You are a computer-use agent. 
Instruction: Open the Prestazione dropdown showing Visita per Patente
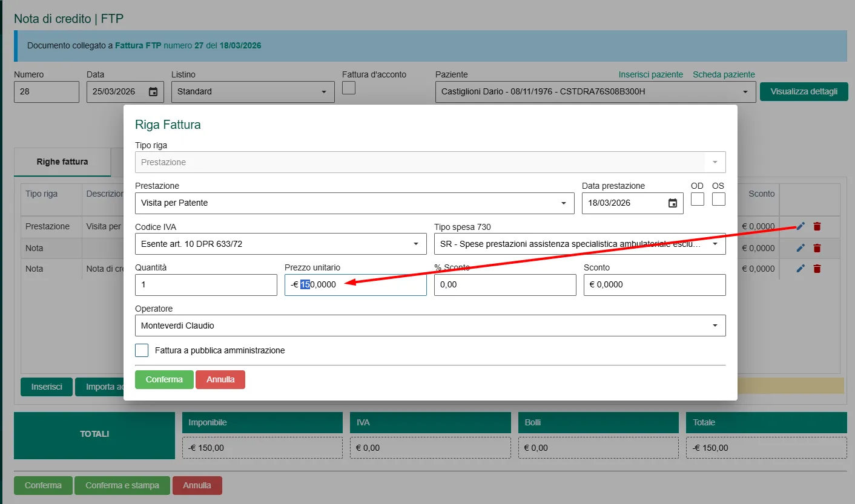click(x=355, y=203)
